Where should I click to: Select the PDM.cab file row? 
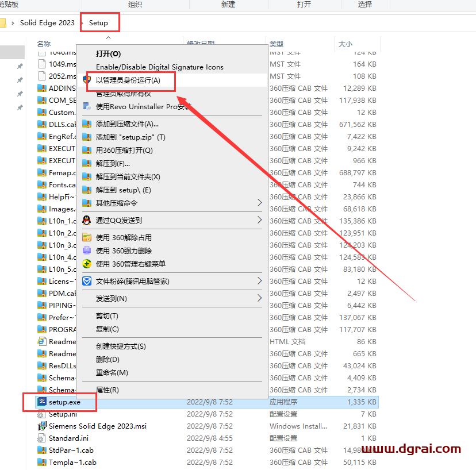(207, 294)
